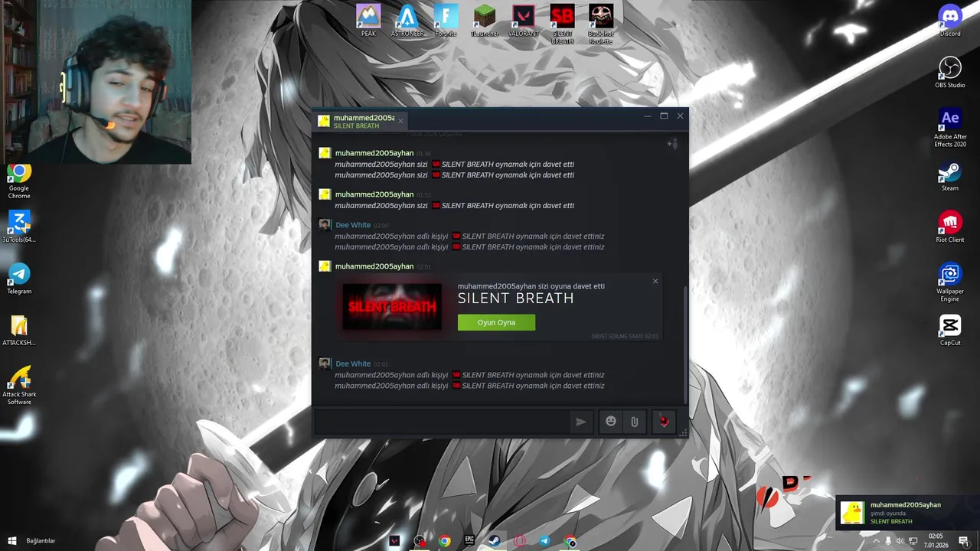The image size is (980, 551).
Task: Open the Steam desktop icon
Action: pos(950,175)
